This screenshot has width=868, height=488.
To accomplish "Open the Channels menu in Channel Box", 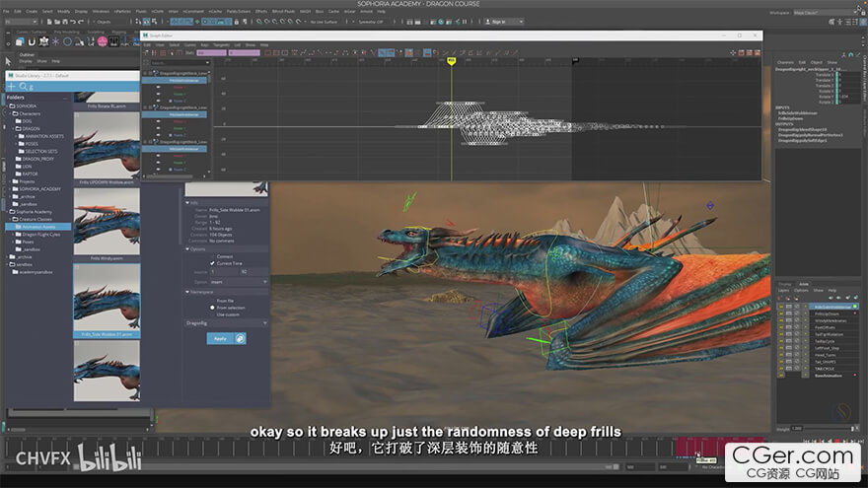I will pos(785,62).
